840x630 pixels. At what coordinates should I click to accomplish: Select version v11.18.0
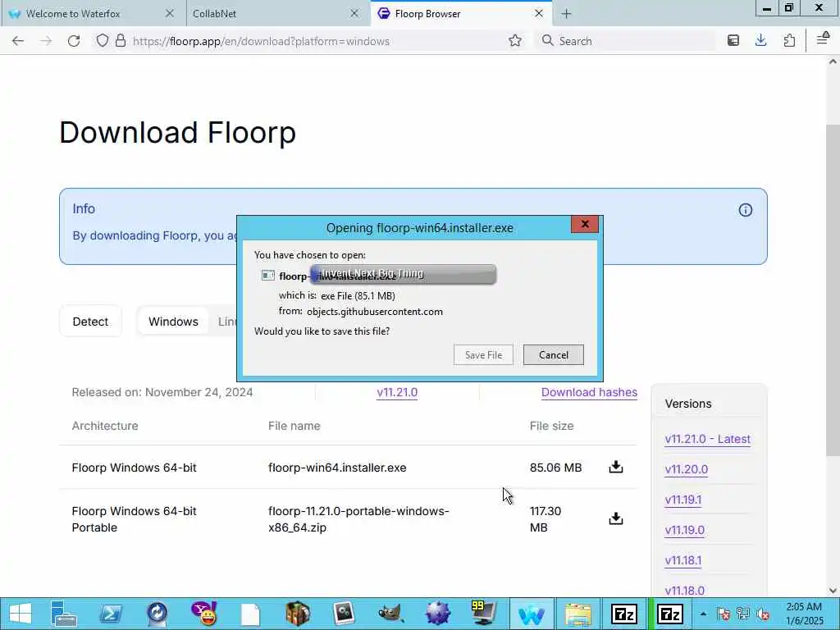(685, 591)
